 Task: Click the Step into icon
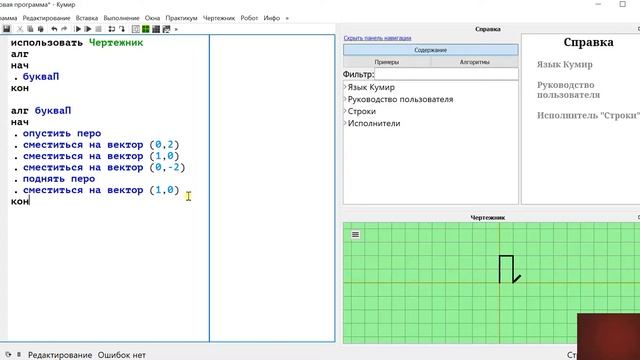(x=122, y=29)
